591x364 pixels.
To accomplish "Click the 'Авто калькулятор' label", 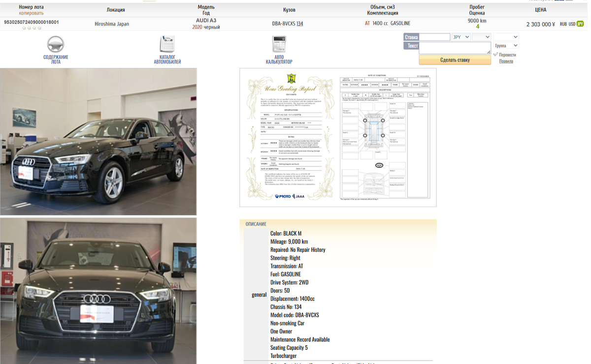I will [x=279, y=60].
